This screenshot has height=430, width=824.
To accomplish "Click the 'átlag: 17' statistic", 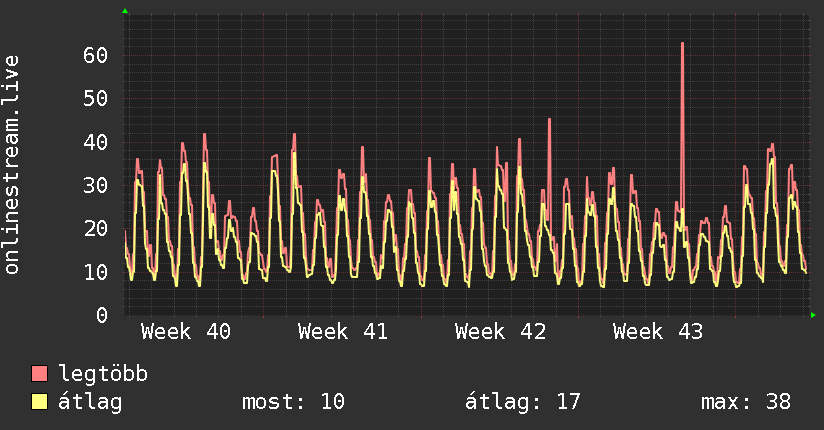I will 523,402.
